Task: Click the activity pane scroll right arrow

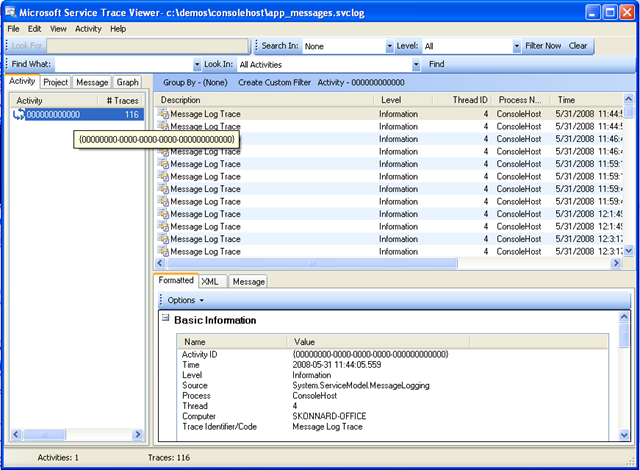Action: (138, 434)
